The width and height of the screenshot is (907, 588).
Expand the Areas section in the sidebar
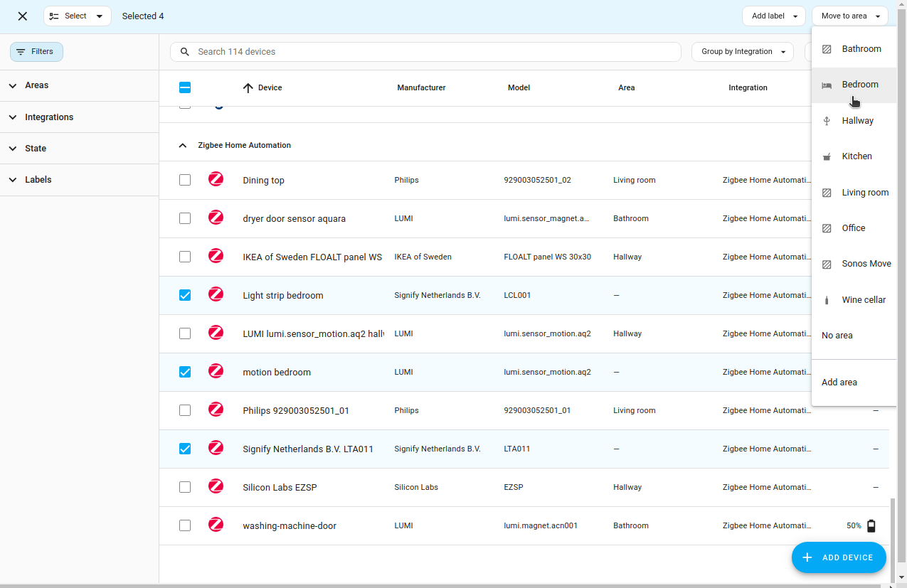pyautogui.click(x=13, y=85)
